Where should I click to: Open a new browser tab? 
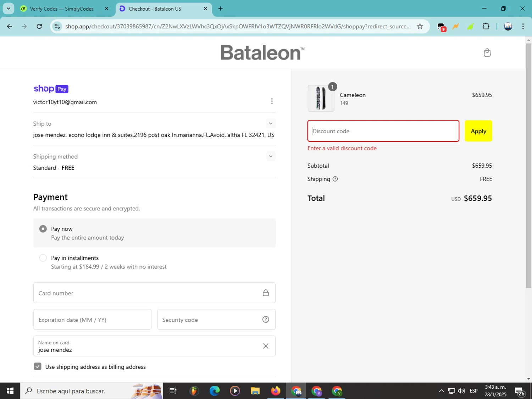coord(220,9)
